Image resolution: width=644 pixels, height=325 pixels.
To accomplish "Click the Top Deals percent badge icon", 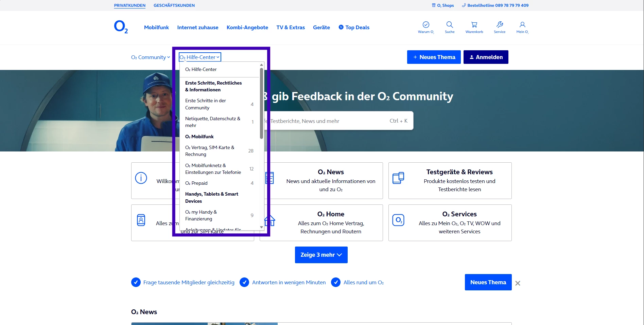I will [x=341, y=27].
